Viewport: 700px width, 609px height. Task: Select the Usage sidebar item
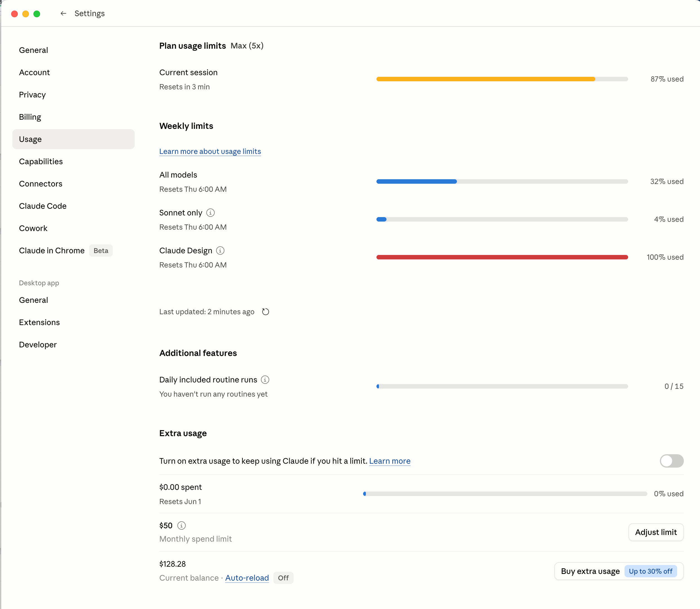74,139
